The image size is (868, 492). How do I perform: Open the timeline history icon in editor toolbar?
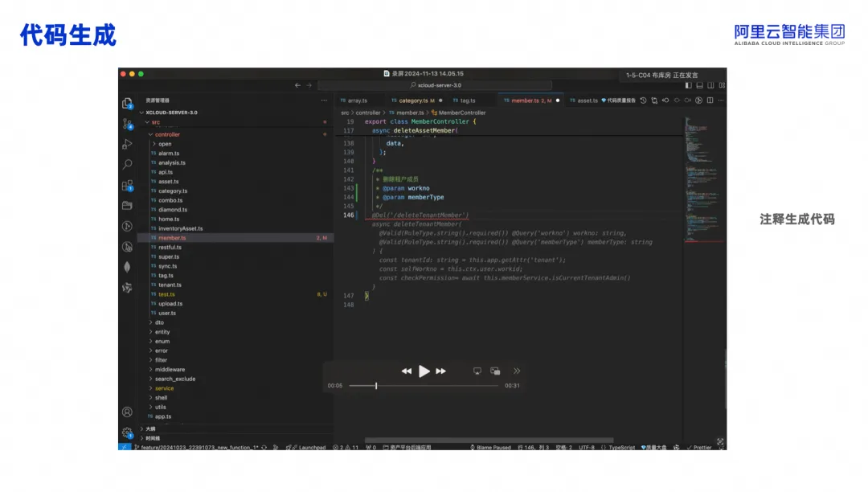click(643, 100)
